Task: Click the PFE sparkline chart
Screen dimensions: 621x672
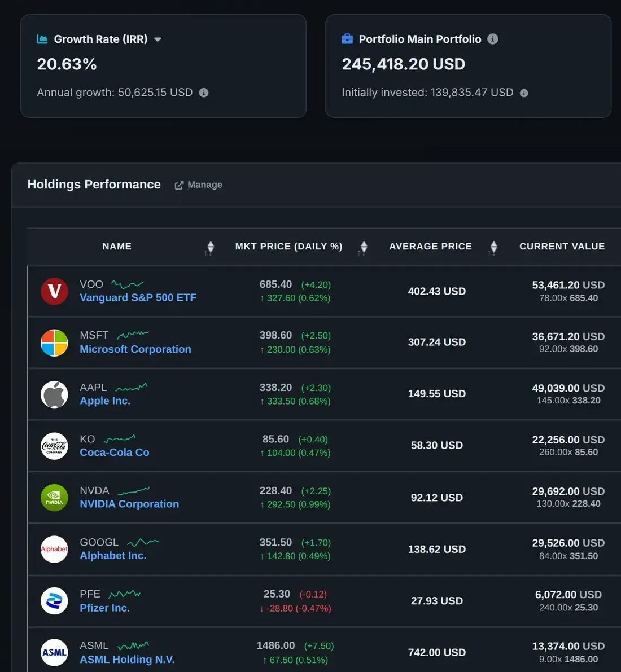Action: pyautogui.click(x=125, y=594)
